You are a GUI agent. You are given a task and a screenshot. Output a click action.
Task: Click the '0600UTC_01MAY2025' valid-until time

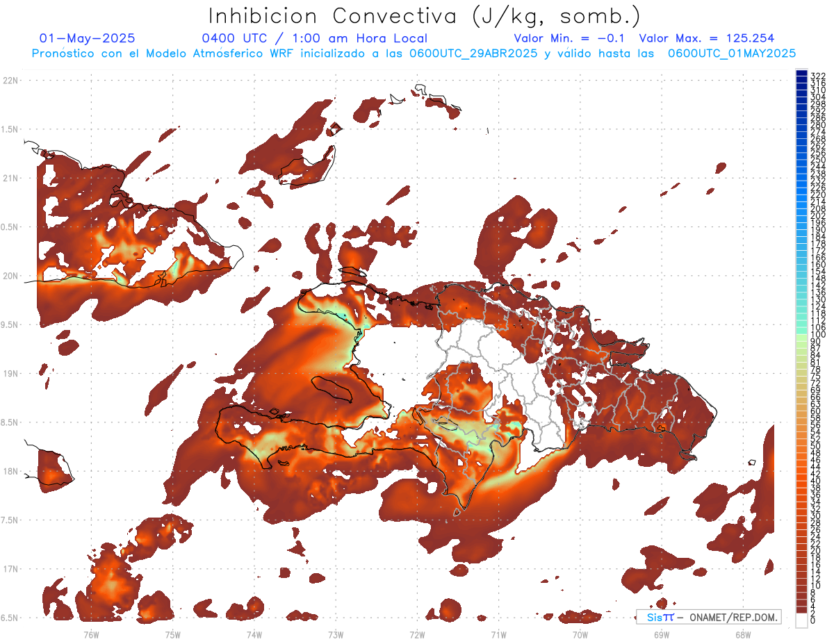click(732, 53)
